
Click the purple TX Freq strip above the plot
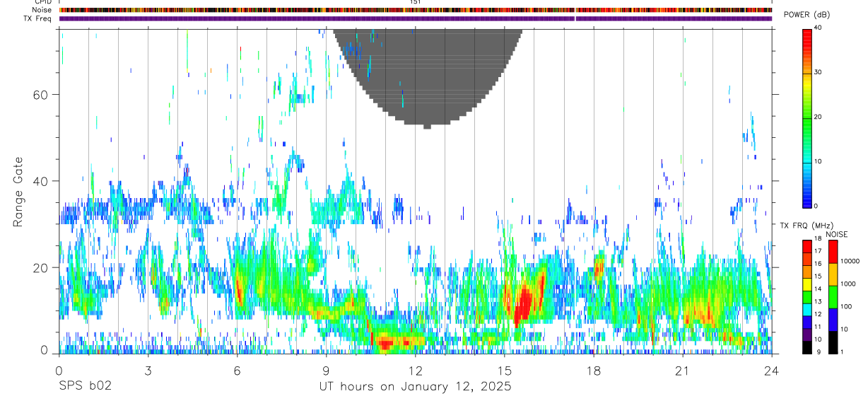[416, 18]
